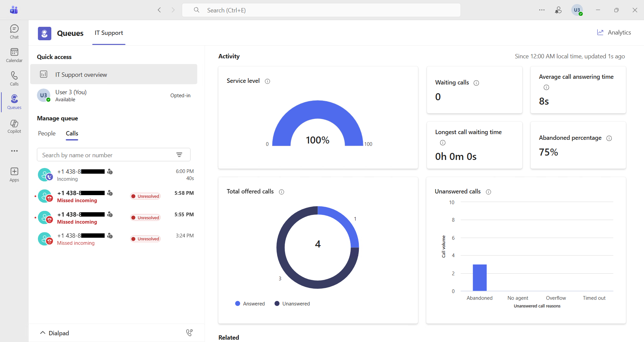
Task: Open Copilot from the app bar
Action: coord(14,126)
